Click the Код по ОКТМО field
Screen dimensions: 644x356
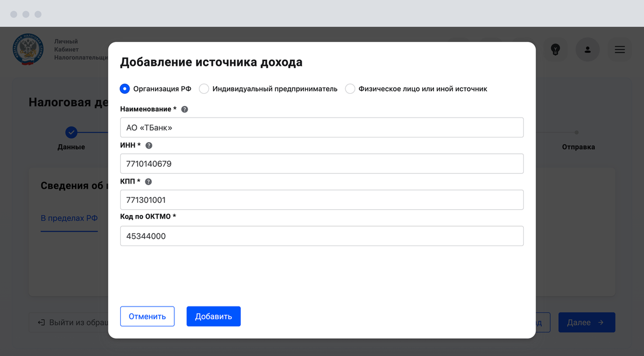[x=321, y=236]
